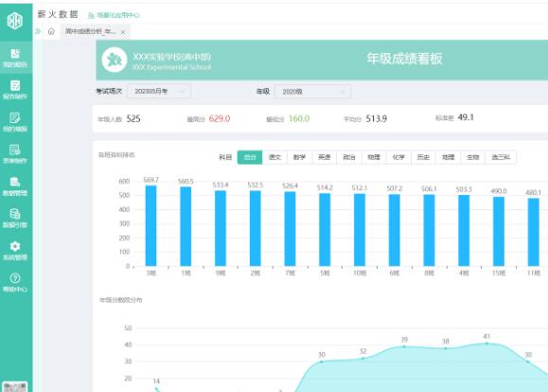548x392 pixels.
Task: Click the bar labeled 533.4
Action: pyautogui.click(x=221, y=228)
